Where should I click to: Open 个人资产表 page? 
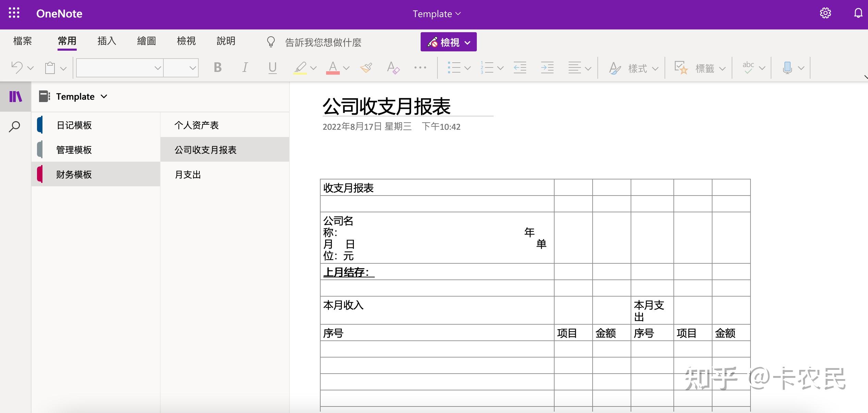[x=225, y=125]
